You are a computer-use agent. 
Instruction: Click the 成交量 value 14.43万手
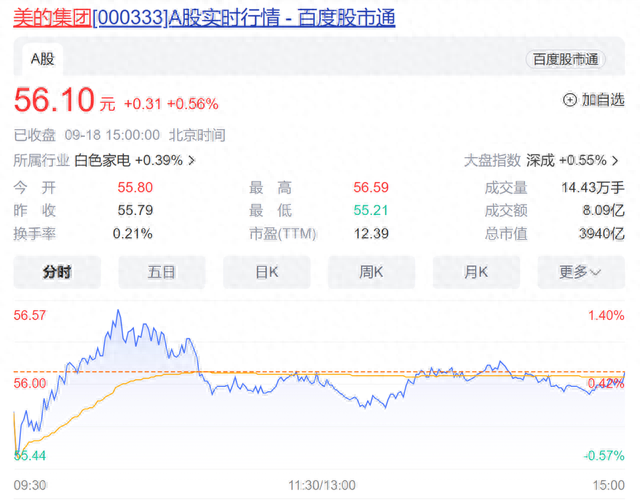593,187
